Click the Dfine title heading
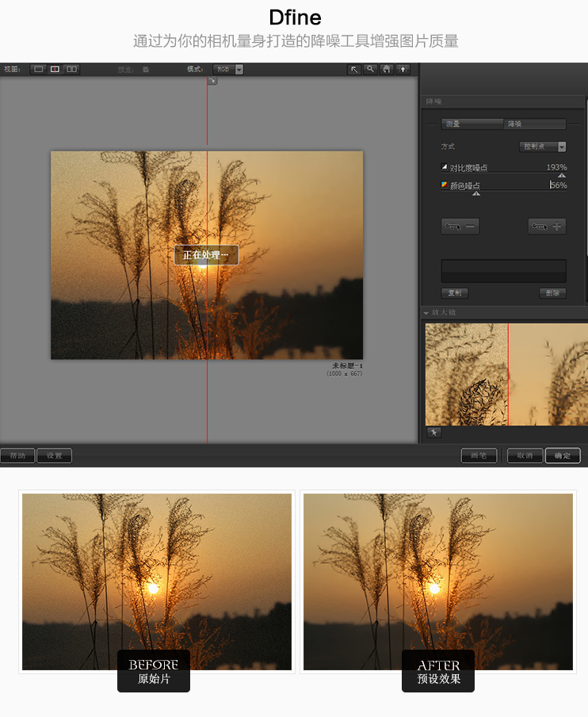The image size is (588, 717). tap(295, 17)
